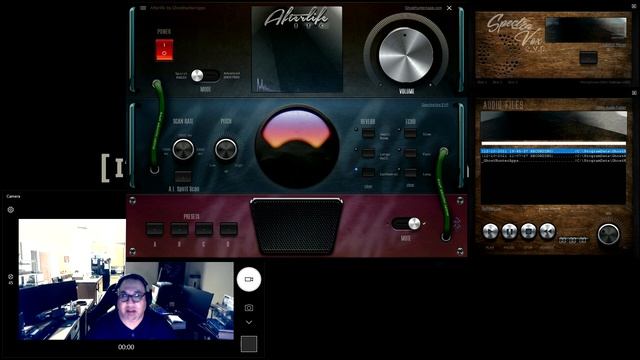Enable the second REVERB button (large hall)
Viewport: 640px width, 360px height.
(x=368, y=153)
